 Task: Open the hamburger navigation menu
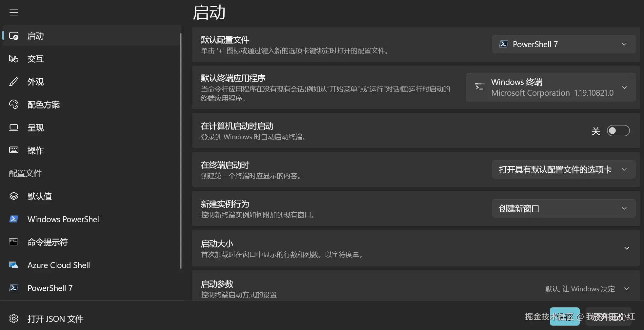[x=14, y=12]
